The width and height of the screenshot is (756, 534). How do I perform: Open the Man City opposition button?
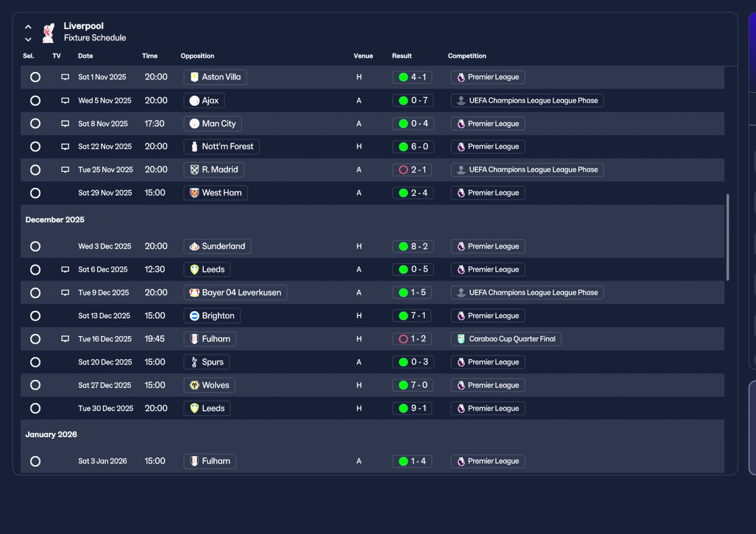[213, 123]
